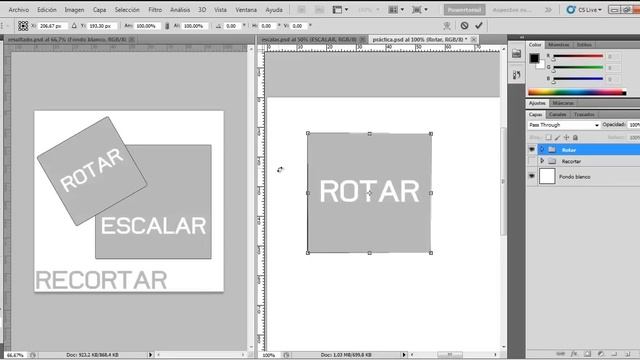This screenshot has width=640, height=360.
Task: Switch to warp mode icon
Action: click(x=447, y=26)
